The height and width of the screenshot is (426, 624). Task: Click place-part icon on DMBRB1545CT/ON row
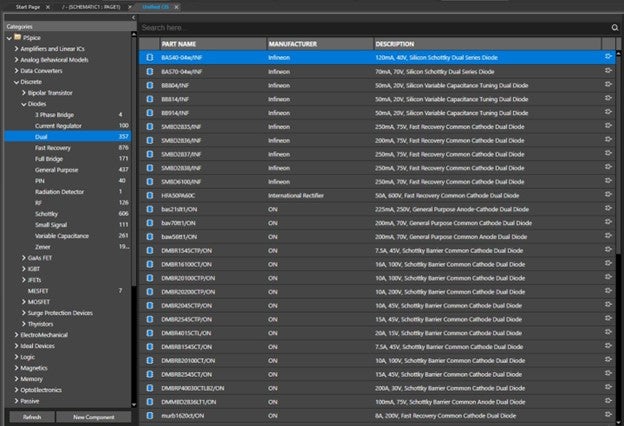[x=608, y=346]
